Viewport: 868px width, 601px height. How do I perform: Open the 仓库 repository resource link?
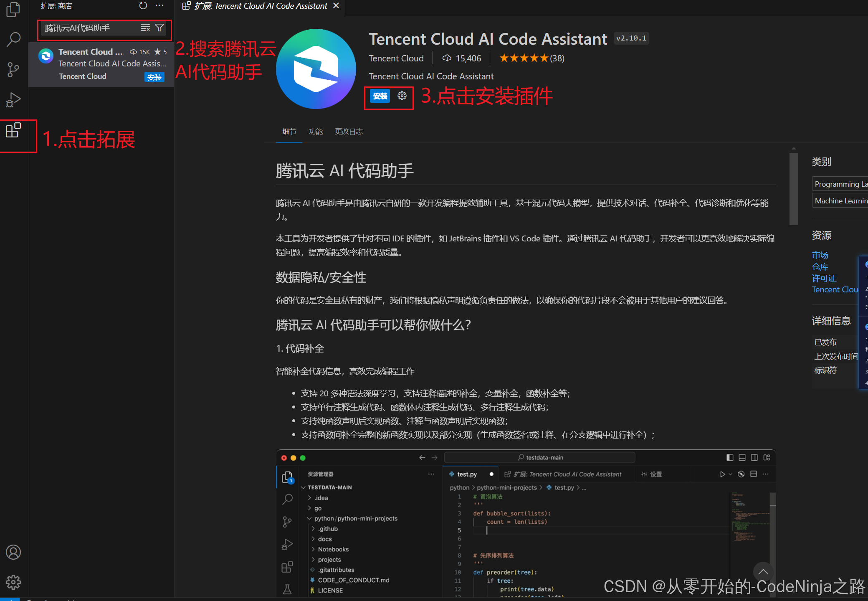820,266
